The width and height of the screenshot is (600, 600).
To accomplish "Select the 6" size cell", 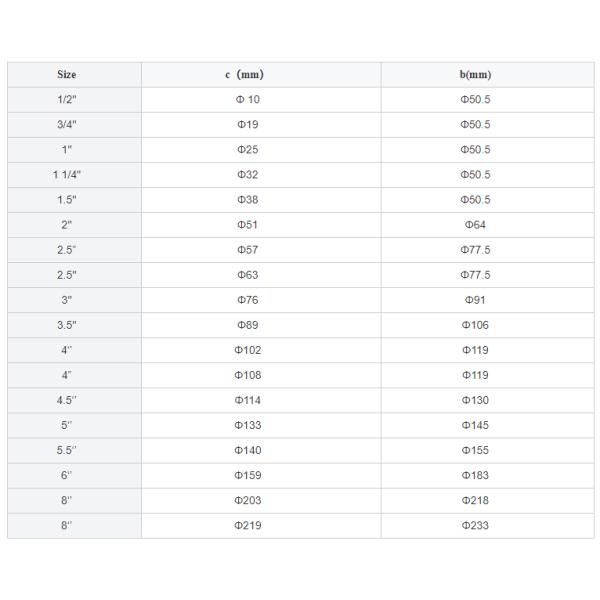I will click(x=66, y=475).
